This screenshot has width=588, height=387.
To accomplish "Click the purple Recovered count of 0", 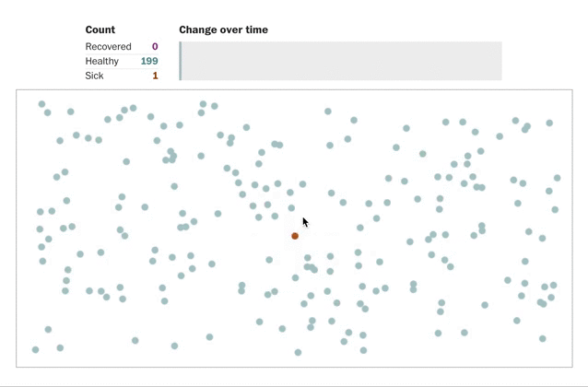I will point(155,46).
